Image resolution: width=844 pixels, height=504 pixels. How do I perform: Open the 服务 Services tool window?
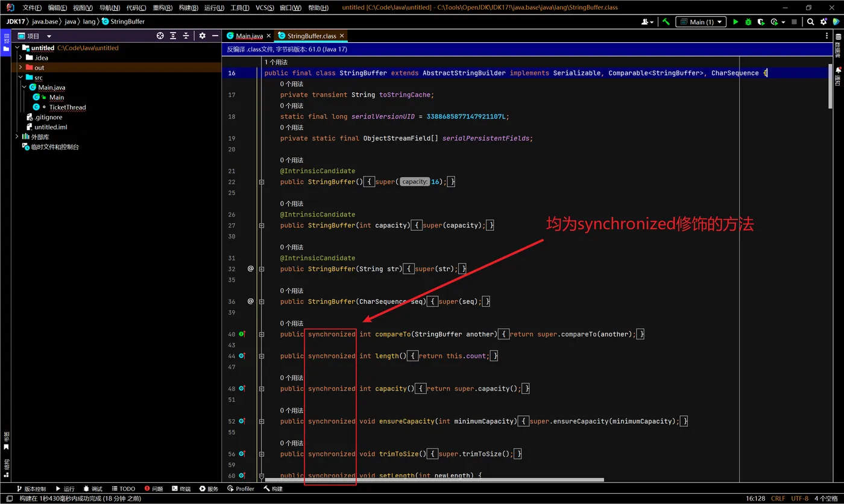209,489
